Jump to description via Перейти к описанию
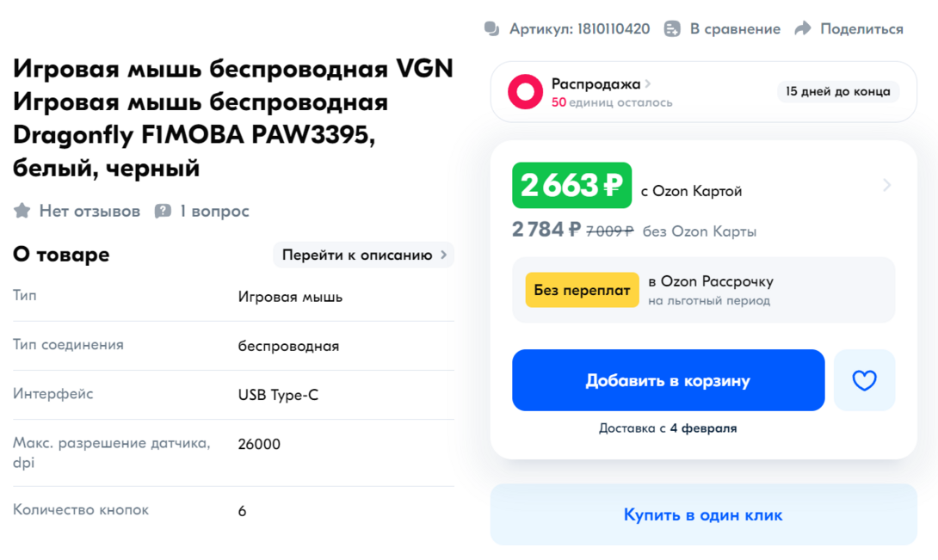Image resolution: width=938 pixels, height=560 pixels. point(364,255)
